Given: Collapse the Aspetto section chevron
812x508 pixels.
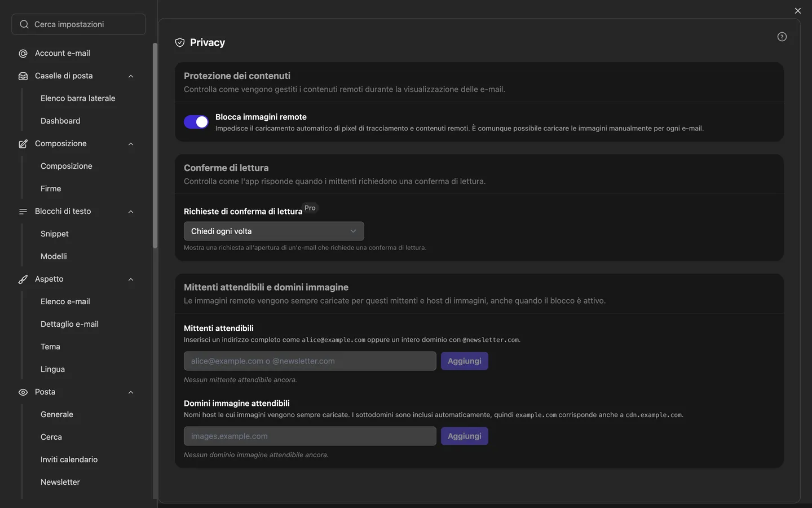Looking at the screenshot, I should click(131, 279).
